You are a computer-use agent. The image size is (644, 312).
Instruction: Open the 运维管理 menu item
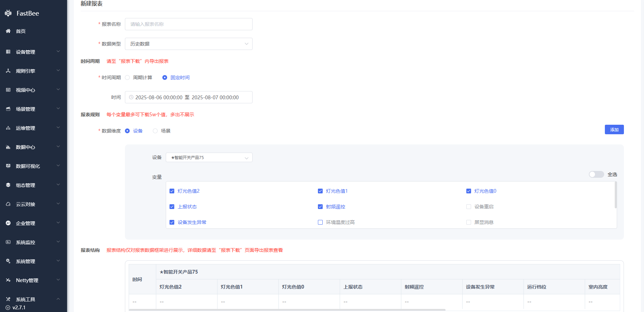coord(26,128)
